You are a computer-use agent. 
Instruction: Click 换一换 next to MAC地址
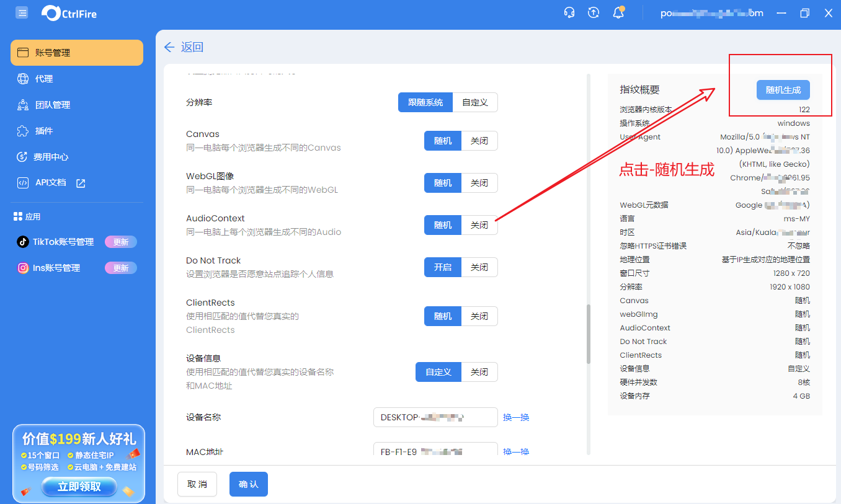click(x=516, y=451)
